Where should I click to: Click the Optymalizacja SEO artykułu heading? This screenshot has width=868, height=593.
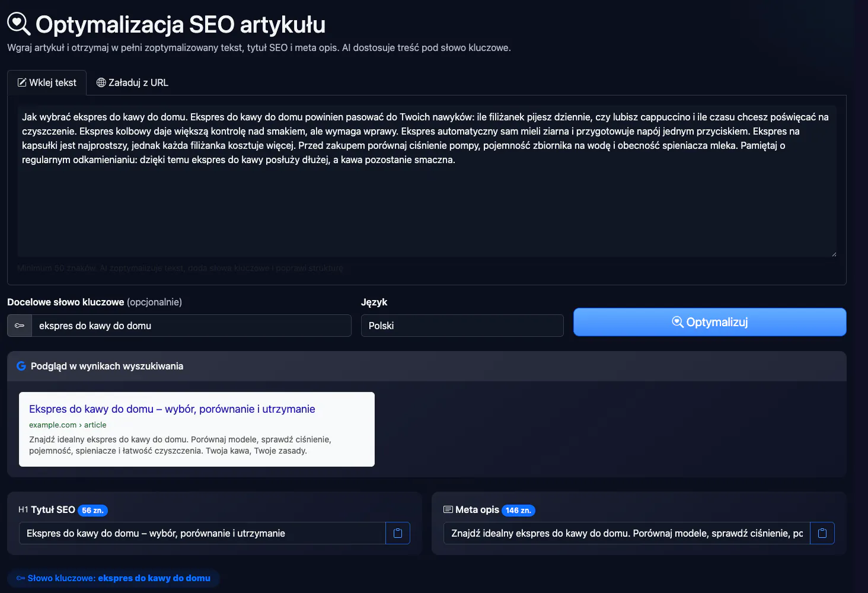(x=180, y=24)
